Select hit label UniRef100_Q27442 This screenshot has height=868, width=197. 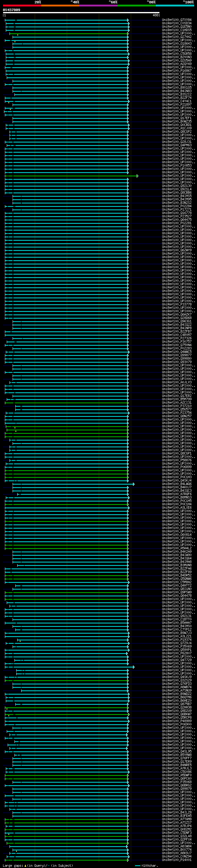(177, 37)
